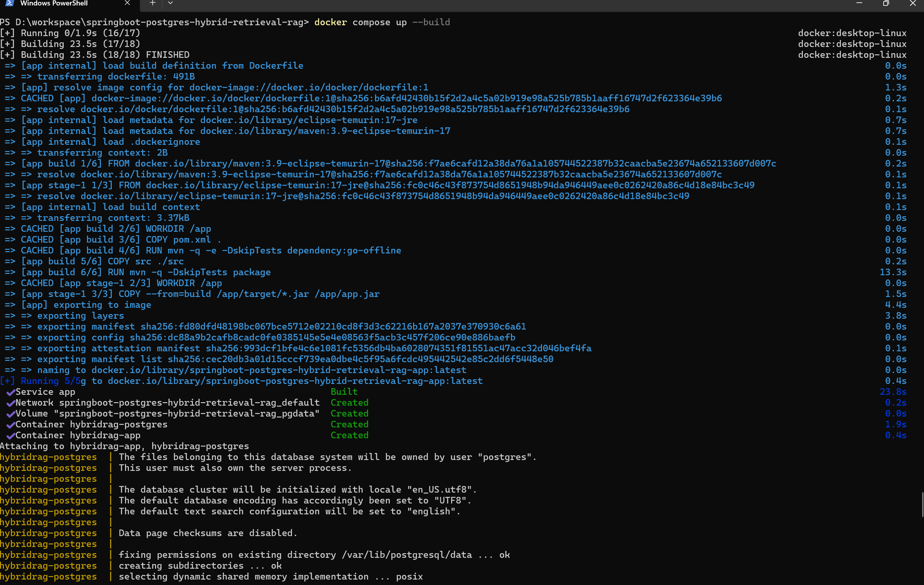Click the green checkmark beside Service app
Viewport: 924px width, 585px height.
10,392
